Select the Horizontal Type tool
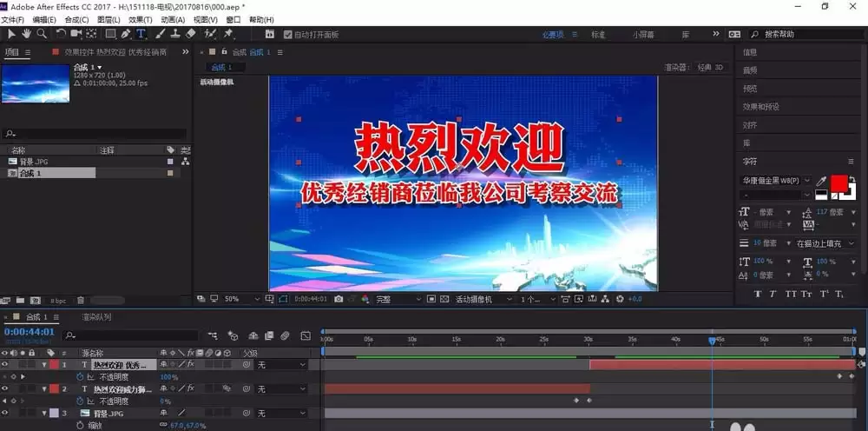 click(x=141, y=34)
